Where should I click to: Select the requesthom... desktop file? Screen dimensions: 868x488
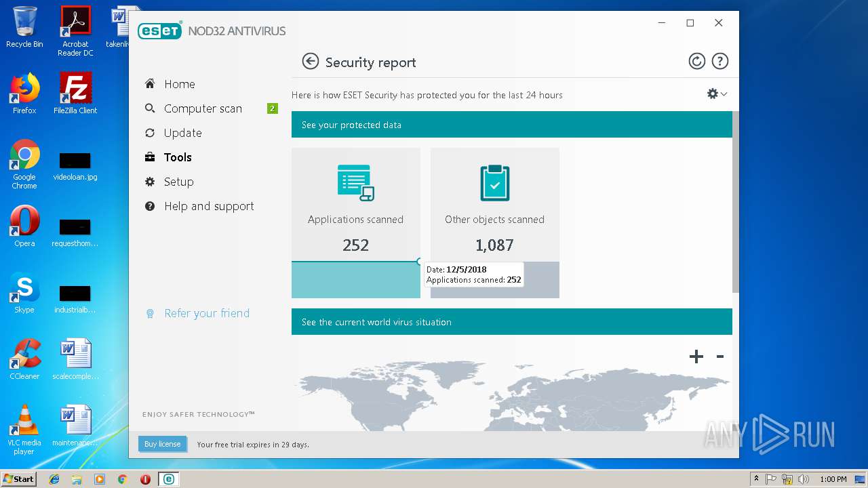tap(75, 233)
